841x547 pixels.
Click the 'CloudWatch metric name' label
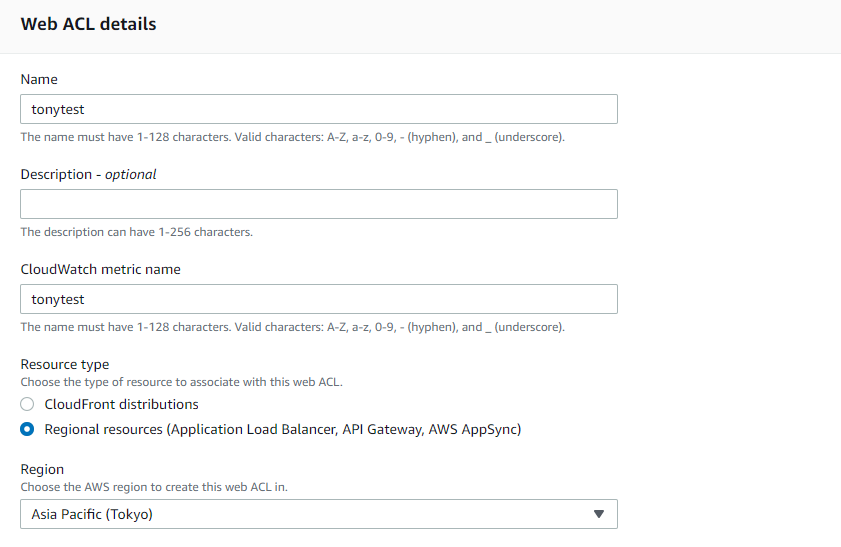tap(100, 269)
